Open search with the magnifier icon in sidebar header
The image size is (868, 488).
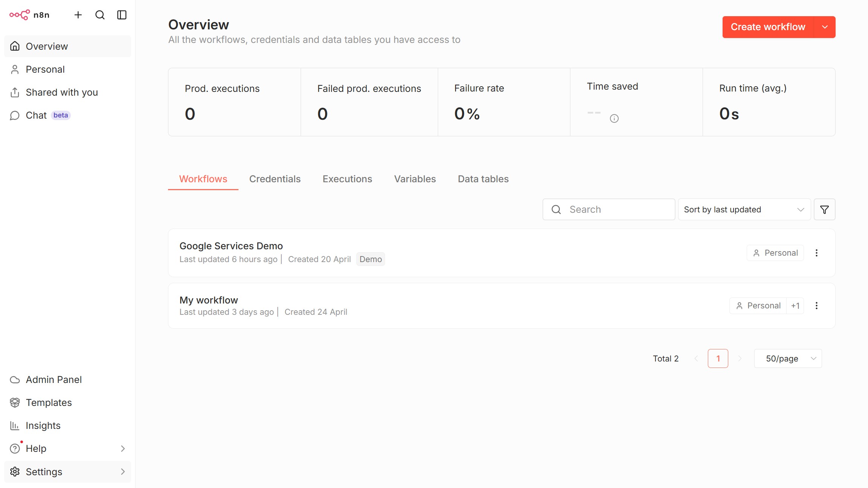pos(100,15)
